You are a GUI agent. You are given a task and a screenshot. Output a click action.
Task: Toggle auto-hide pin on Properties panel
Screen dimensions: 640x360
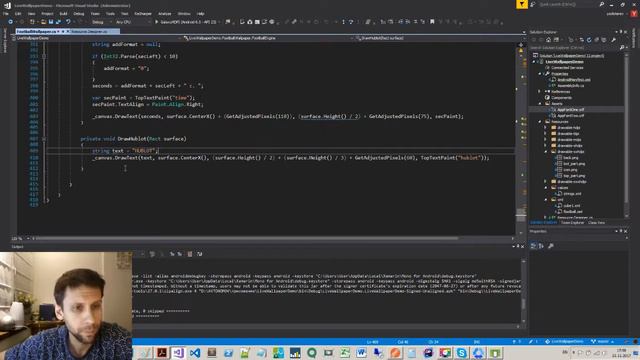tap(621, 231)
